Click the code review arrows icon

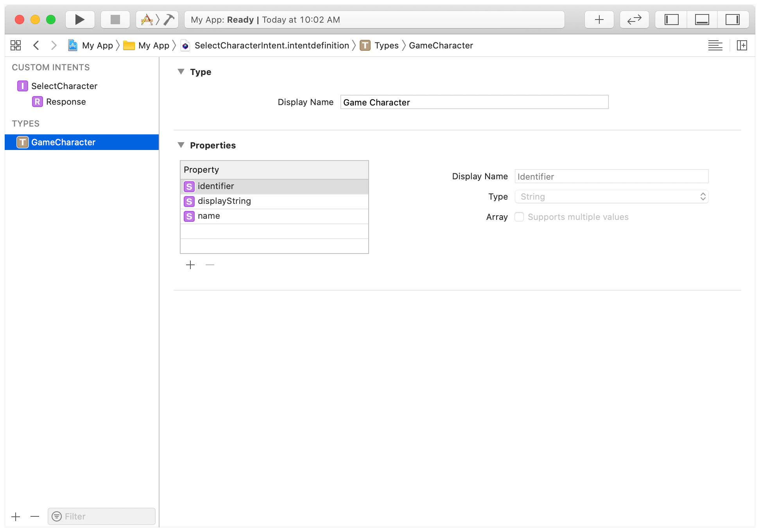click(634, 20)
